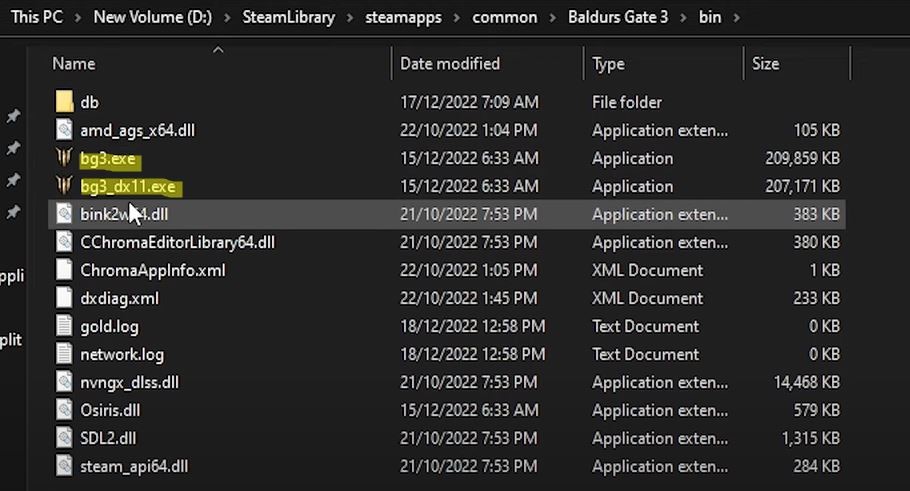Expand chevron after New Volume (D:)
The image size is (910, 491).
[x=228, y=18]
